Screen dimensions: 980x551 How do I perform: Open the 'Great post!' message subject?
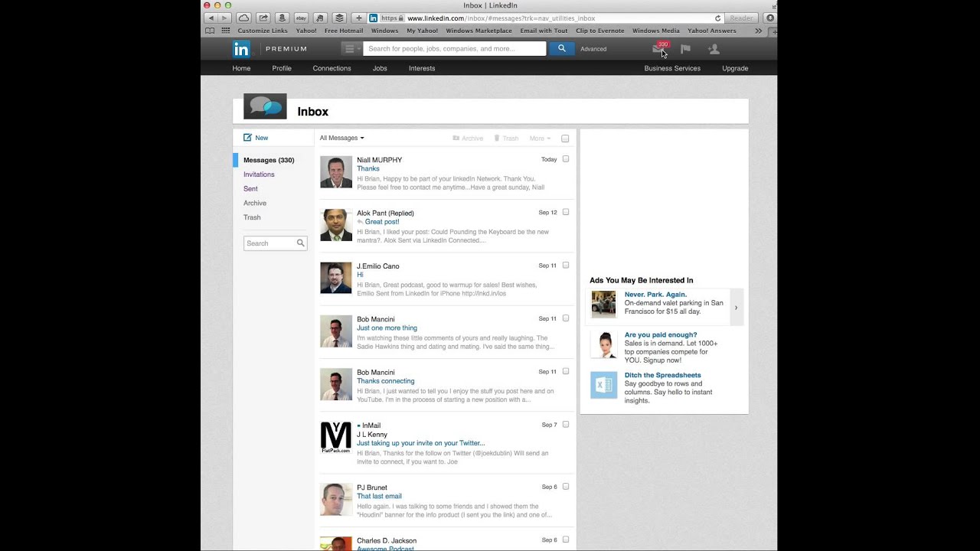[382, 222]
